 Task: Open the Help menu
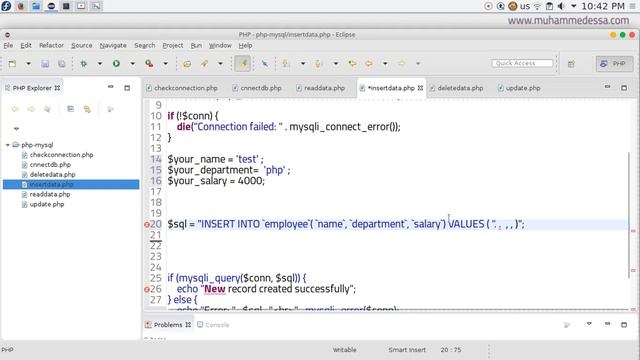click(x=245, y=45)
